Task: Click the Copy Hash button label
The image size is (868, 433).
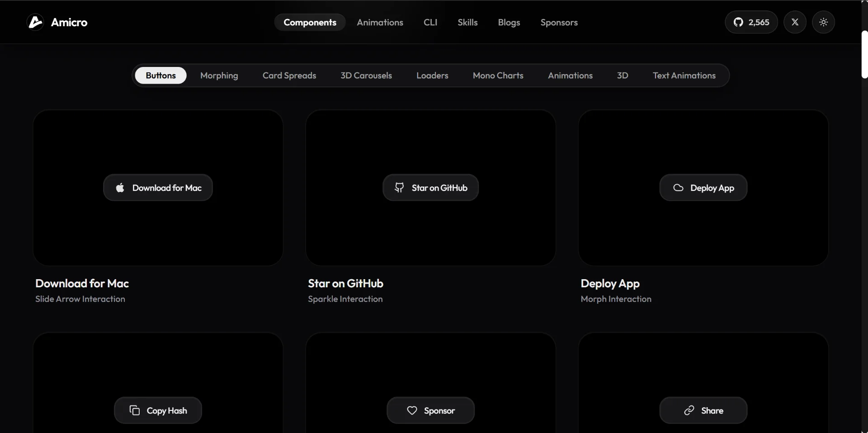Action: coord(167,410)
